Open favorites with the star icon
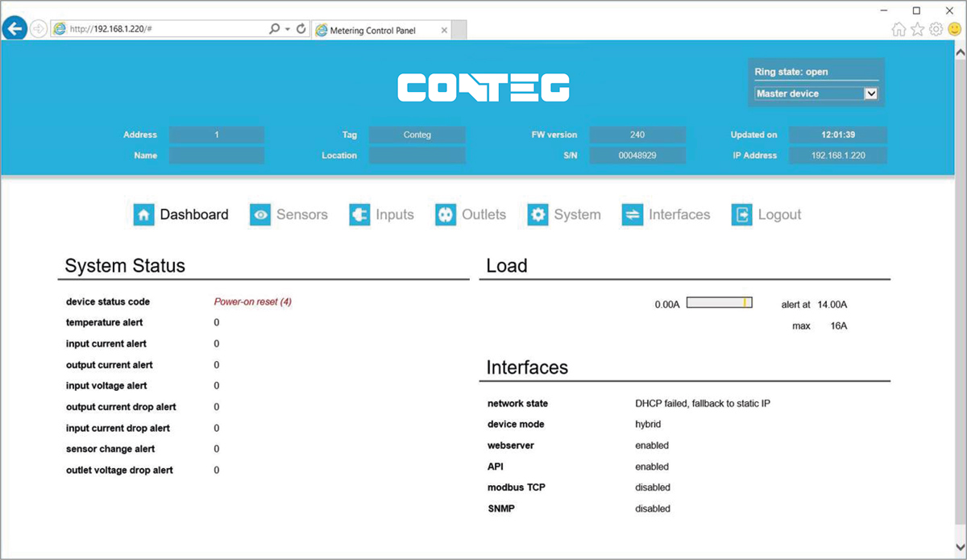Viewport: 967px width, 560px height. coord(918,29)
